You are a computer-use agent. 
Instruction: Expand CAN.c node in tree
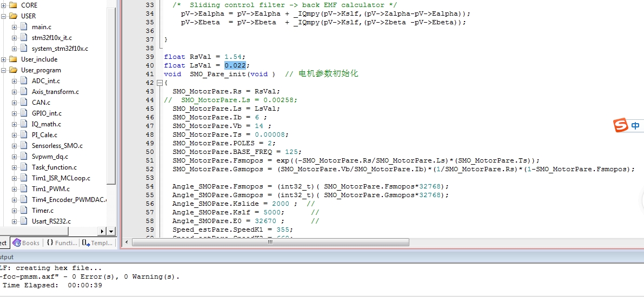(x=15, y=103)
